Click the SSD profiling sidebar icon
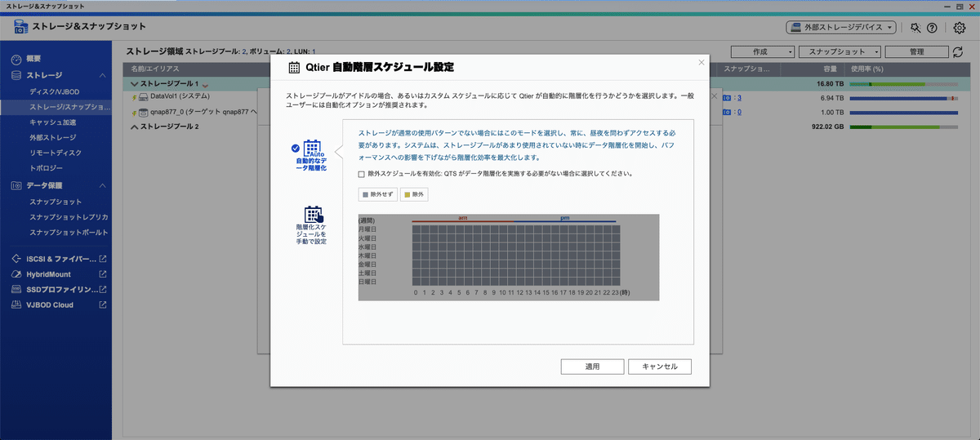The width and height of the screenshot is (980, 440). [x=16, y=290]
